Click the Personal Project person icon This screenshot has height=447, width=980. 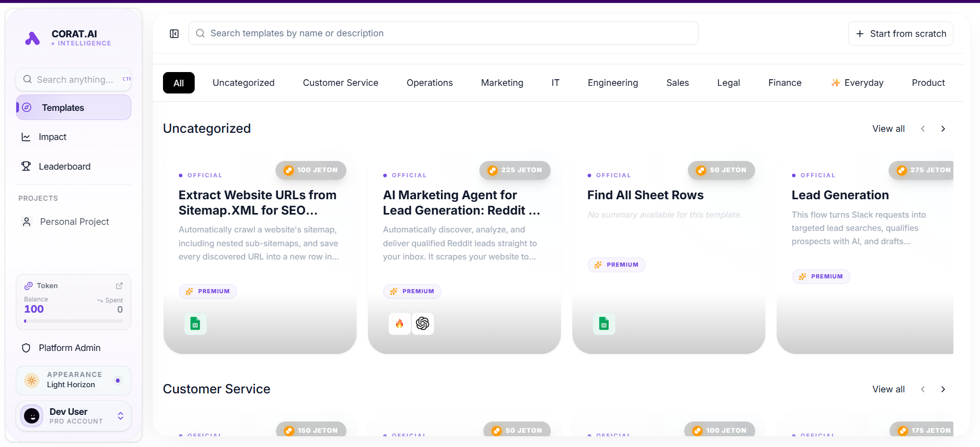click(x=27, y=221)
